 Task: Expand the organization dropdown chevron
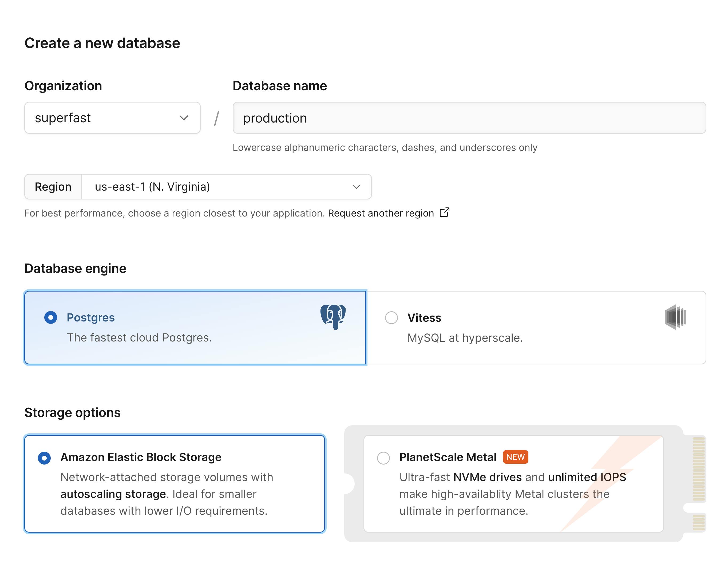(x=183, y=118)
